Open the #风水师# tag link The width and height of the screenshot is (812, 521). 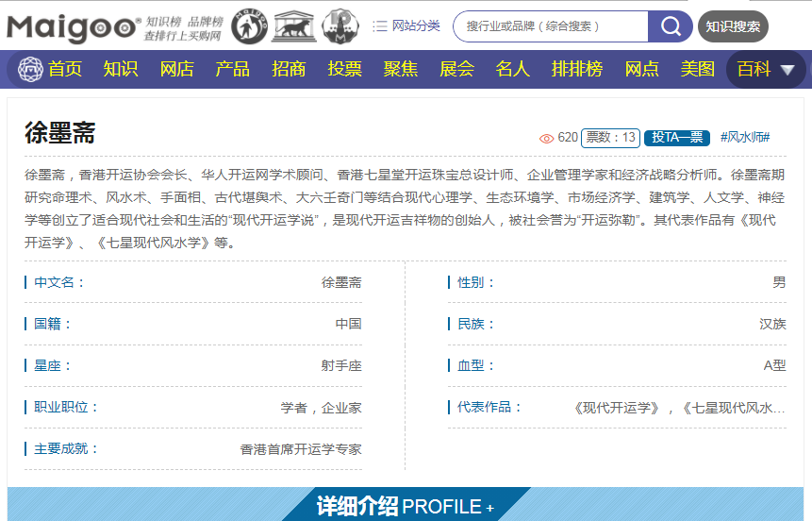(745, 138)
